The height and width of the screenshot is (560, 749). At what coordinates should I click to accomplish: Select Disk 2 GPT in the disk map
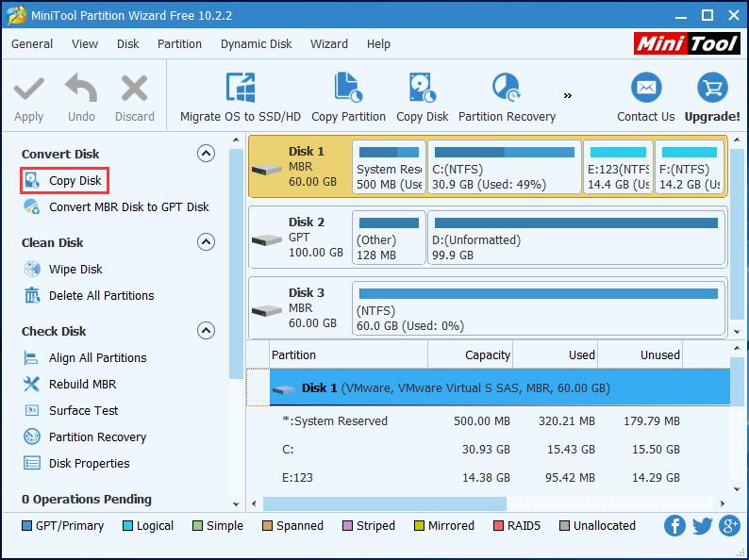(300, 237)
